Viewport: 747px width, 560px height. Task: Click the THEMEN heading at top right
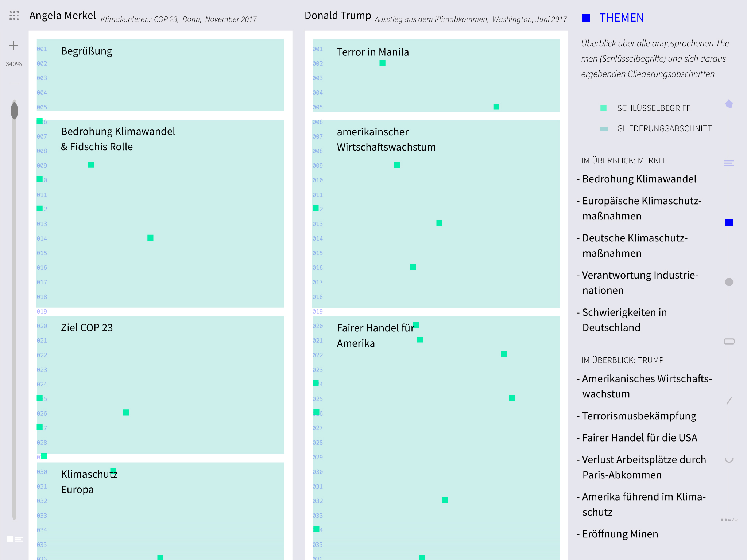tap(622, 18)
